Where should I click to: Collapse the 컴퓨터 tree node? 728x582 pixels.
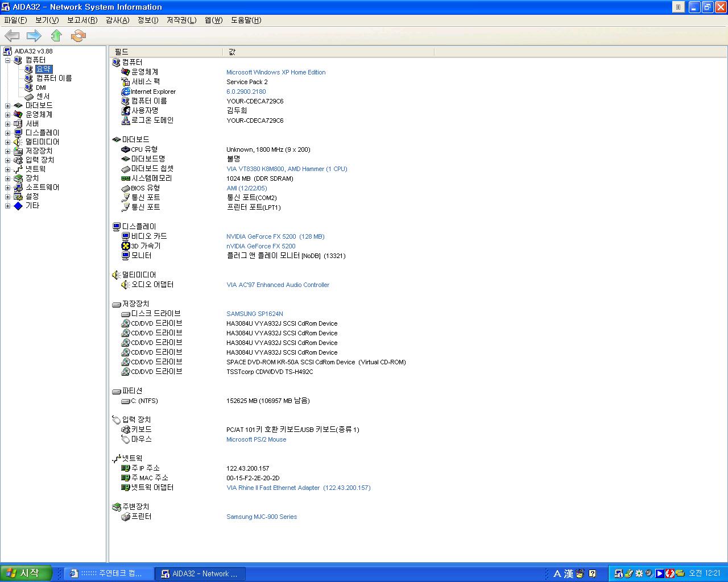pos(7,60)
